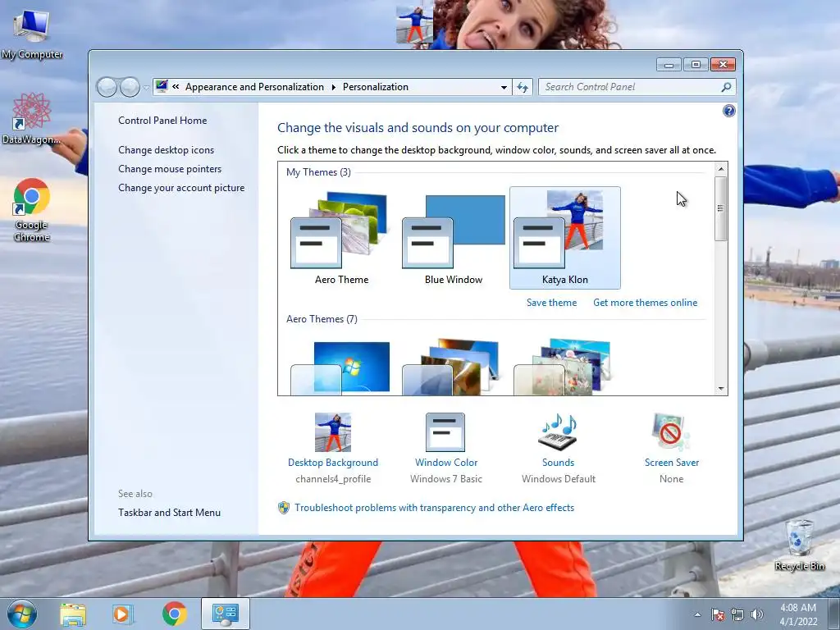Show hidden tray icons arrow
The width and height of the screenshot is (840, 630).
(697, 614)
